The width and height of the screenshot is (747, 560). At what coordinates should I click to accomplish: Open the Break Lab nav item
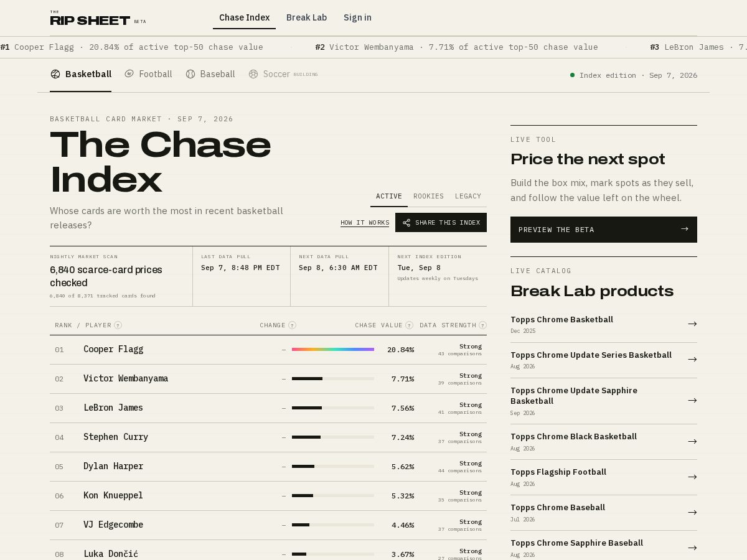click(x=306, y=17)
